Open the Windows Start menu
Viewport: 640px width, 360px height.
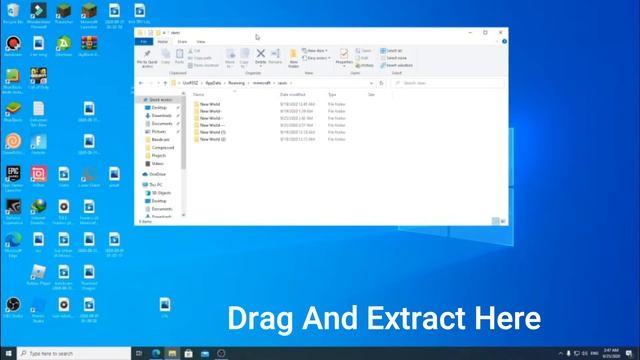(8, 353)
